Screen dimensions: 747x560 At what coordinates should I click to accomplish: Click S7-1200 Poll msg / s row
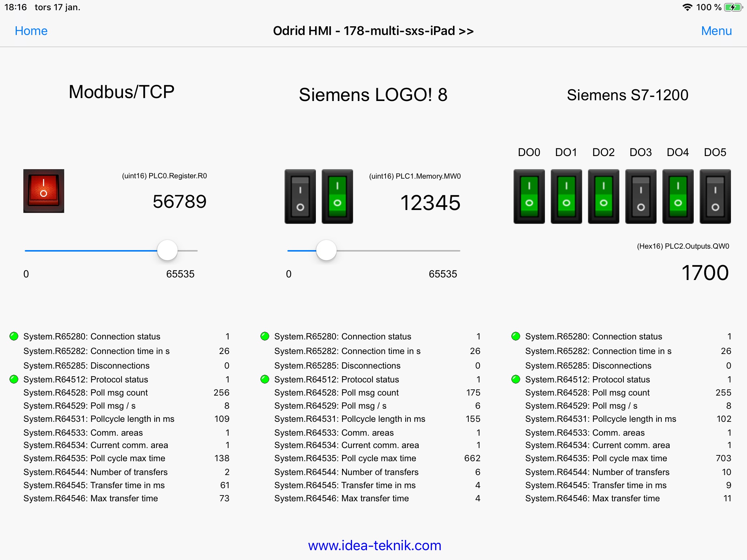click(628, 406)
